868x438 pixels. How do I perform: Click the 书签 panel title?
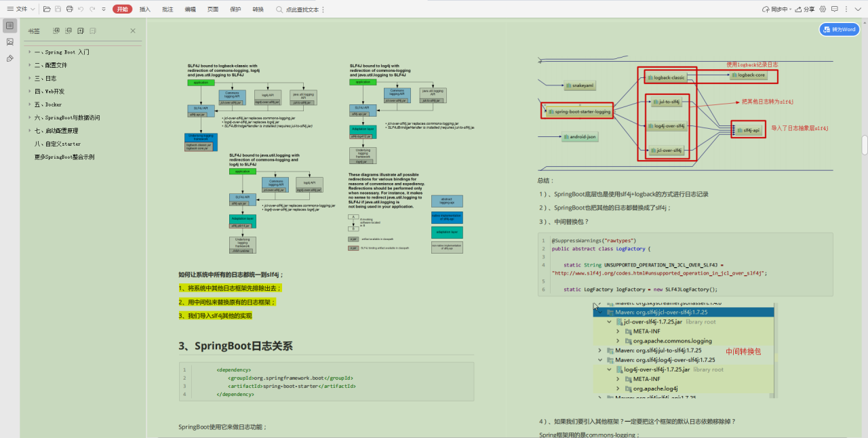click(x=34, y=31)
